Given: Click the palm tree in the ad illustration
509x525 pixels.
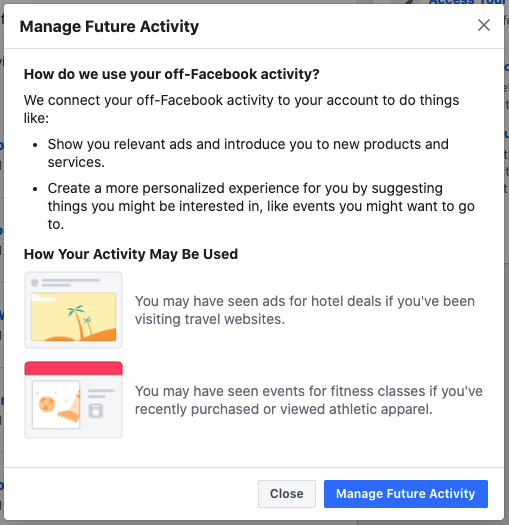Looking at the screenshot, I should pos(78,321).
